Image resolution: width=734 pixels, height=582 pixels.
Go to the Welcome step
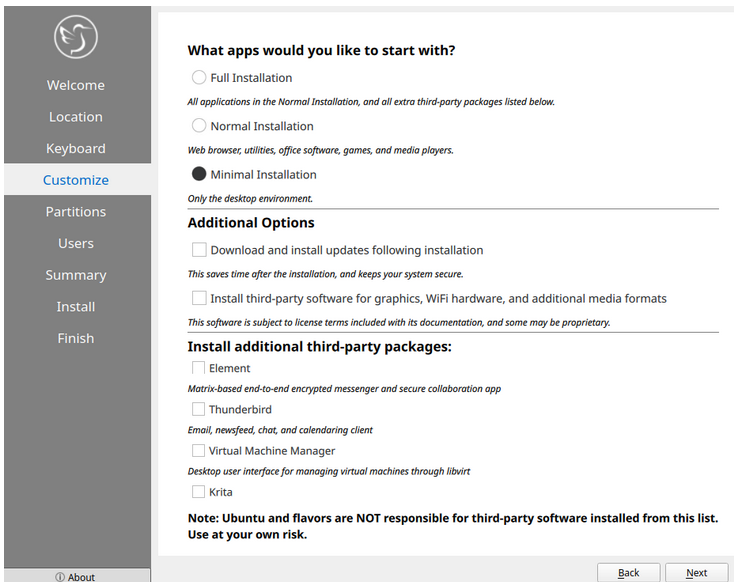(76, 85)
